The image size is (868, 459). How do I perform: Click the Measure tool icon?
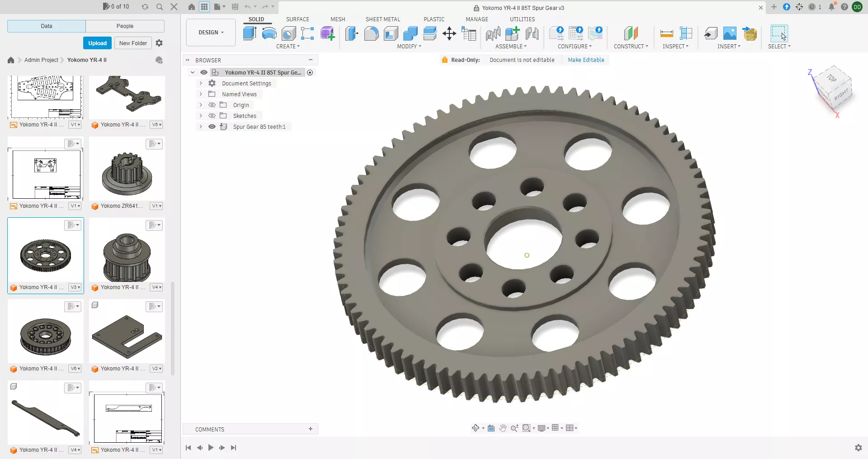666,33
